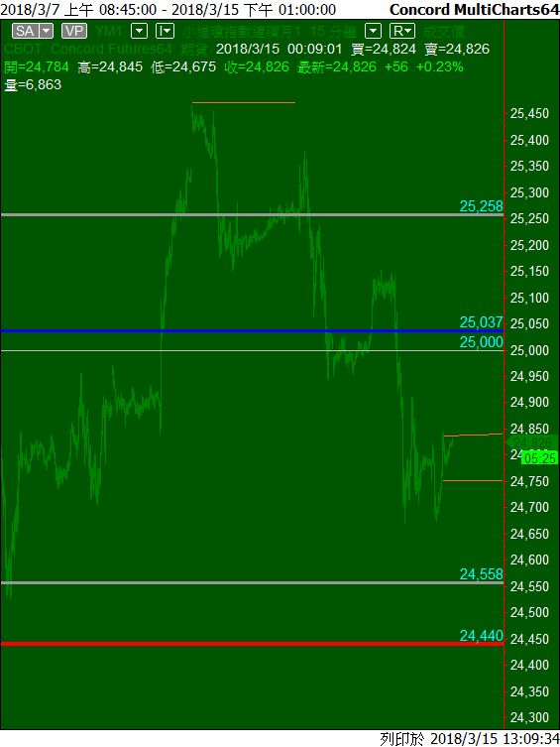560x747 pixels.
Task: Click the CBOT exchange label
Action: point(23,49)
